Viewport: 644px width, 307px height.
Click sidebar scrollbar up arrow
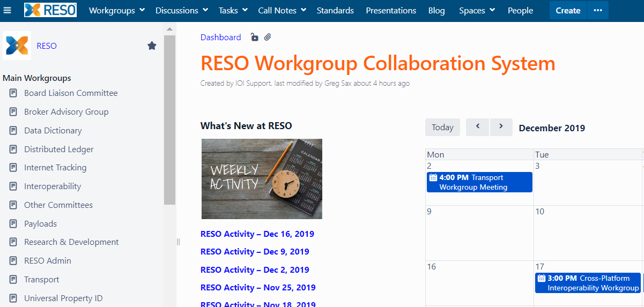169,29
